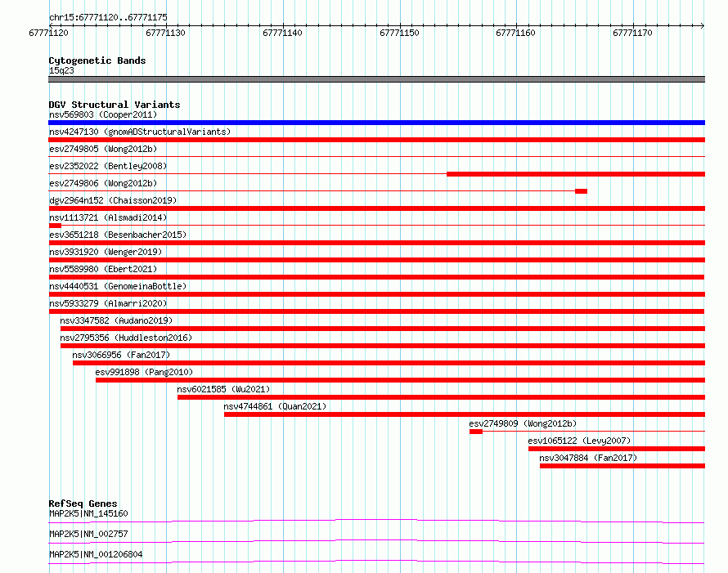Open nsv3931920 (Wenger2019) variant label
The height and width of the screenshot is (573, 728).
pyautogui.click(x=106, y=252)
